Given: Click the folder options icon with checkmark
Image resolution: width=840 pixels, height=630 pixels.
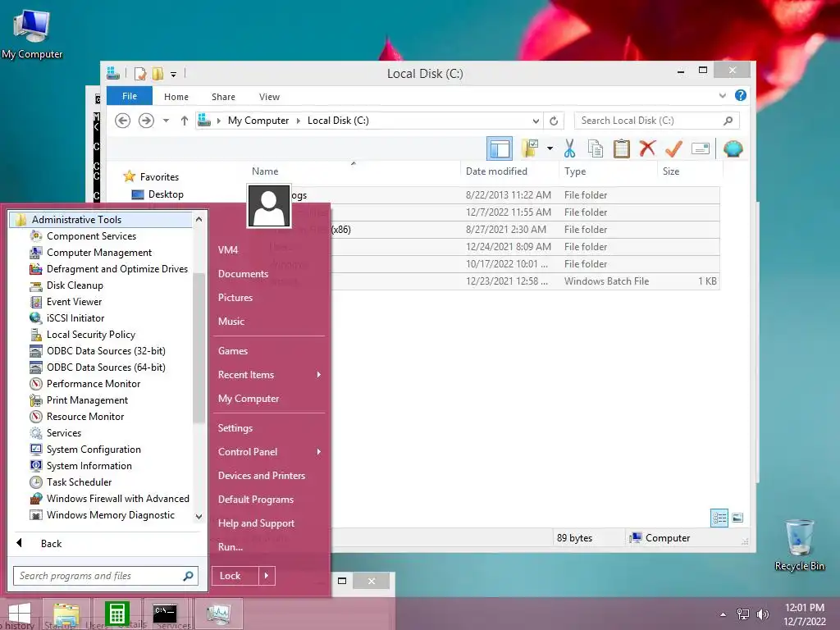Looking at the screenshot, I should tap(530, 148).
